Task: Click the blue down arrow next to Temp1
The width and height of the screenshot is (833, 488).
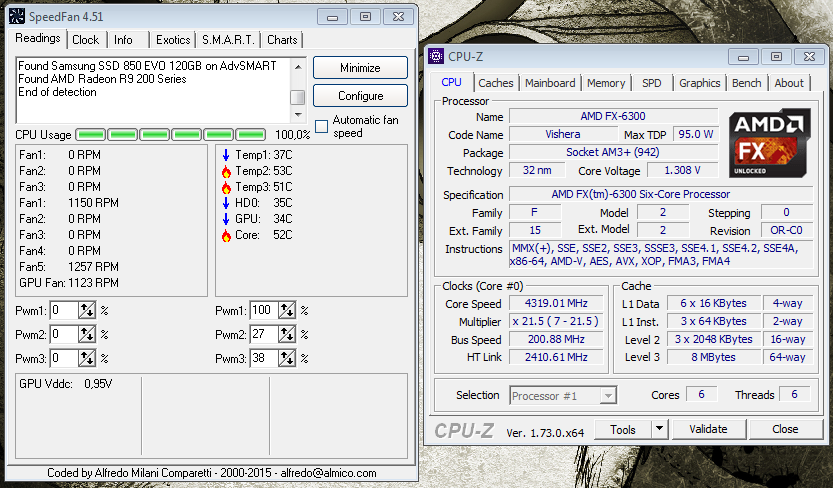Action: 226,155
